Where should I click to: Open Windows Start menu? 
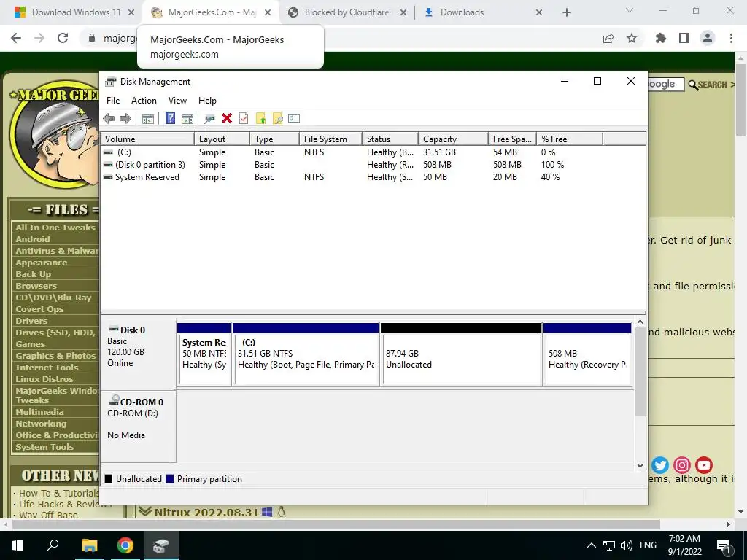(18, 545)
